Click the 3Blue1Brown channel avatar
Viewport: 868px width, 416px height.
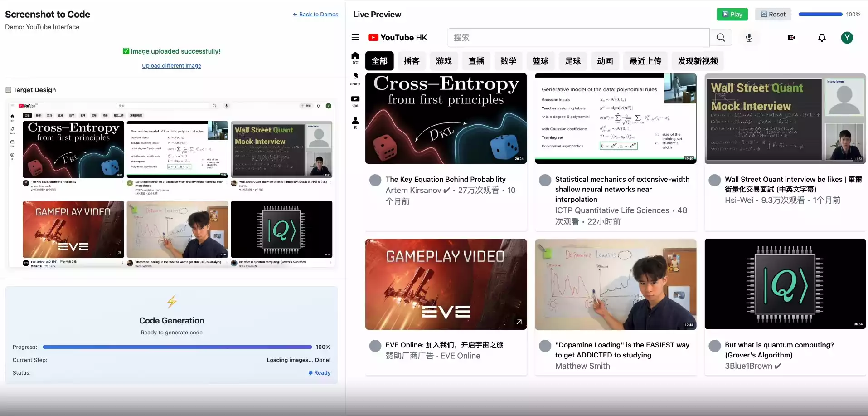(715, 346)
